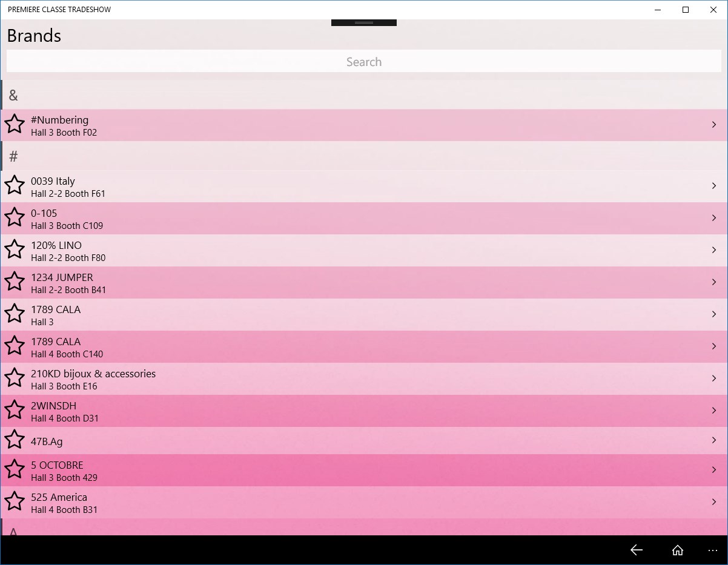Click 'Hall 2-2 Booth F80' text
This screenshot has height=565, width=728.
pyautogui.click(x=68, y=257)
